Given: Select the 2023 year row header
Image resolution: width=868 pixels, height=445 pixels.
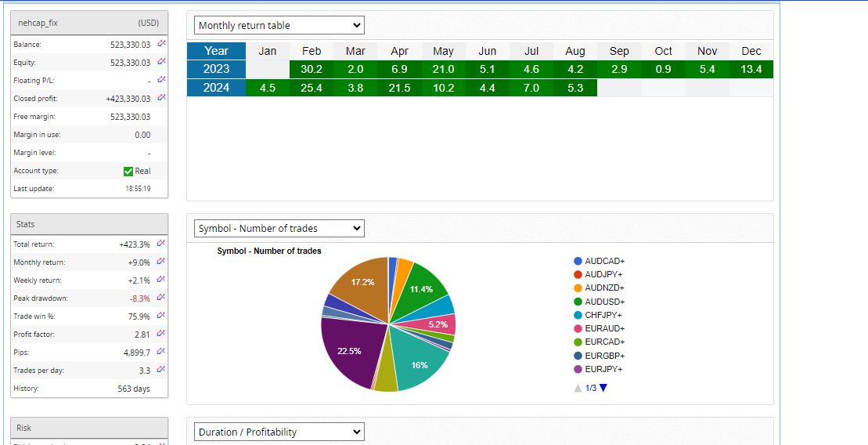Looking at the screenshot, I should (216, 70).
